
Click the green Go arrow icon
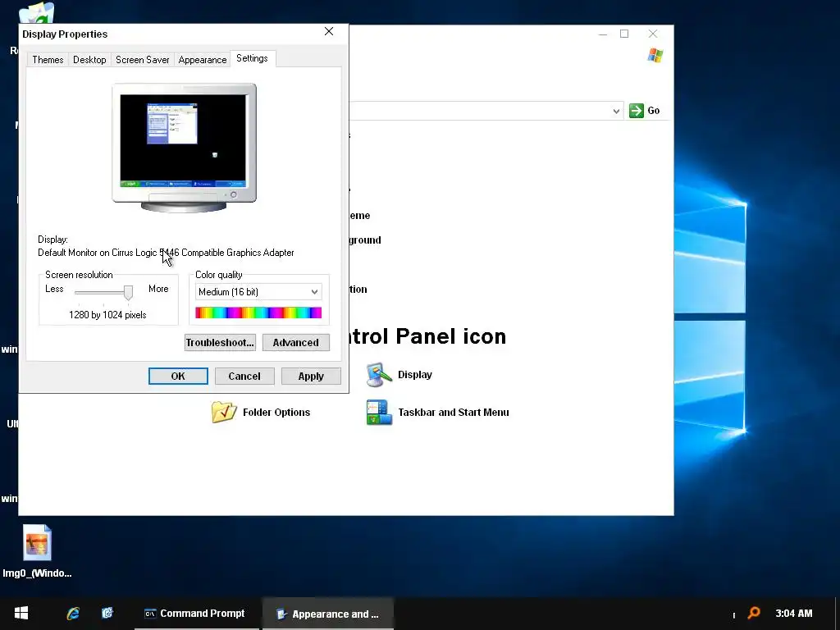pos(637,111)
